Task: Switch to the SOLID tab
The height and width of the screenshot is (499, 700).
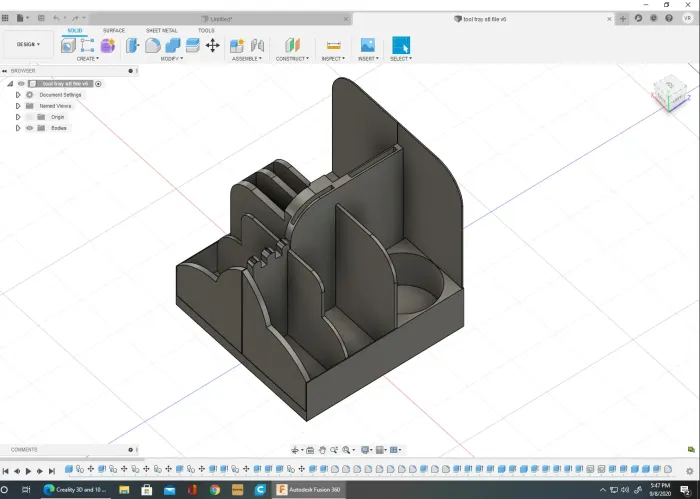Action: (75, 30)
